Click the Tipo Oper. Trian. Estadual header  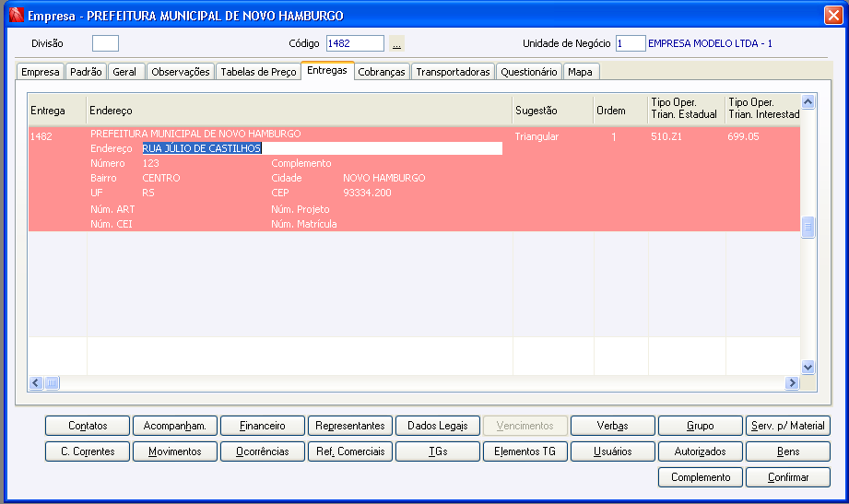[x=686, y=109]
